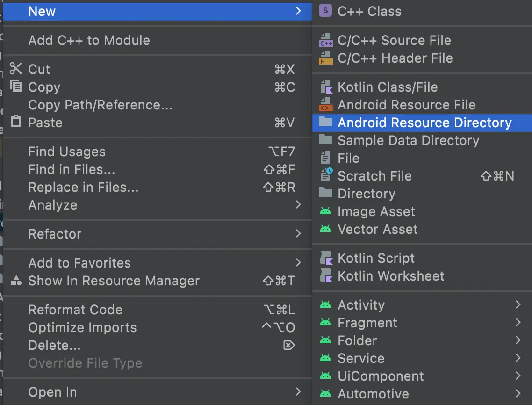Screen dimensions: 532x405
Task: Expand the Analyze submenu arrow
Action: 298,205
